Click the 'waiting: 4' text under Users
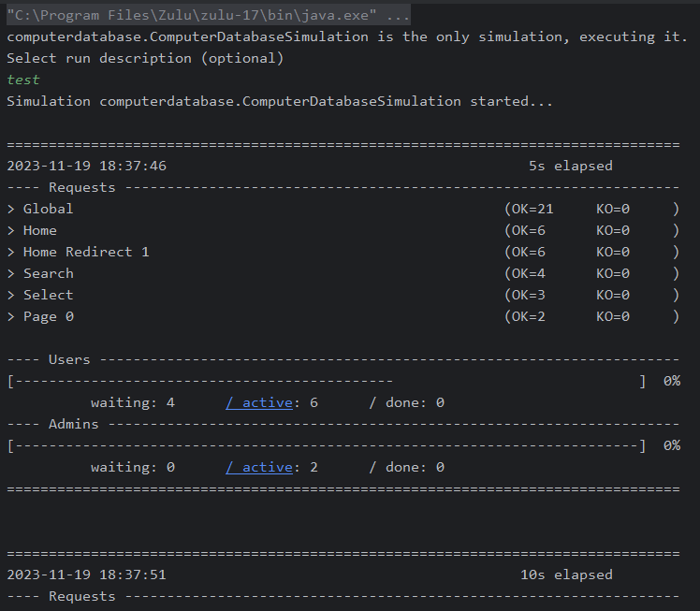 point(133,402)
